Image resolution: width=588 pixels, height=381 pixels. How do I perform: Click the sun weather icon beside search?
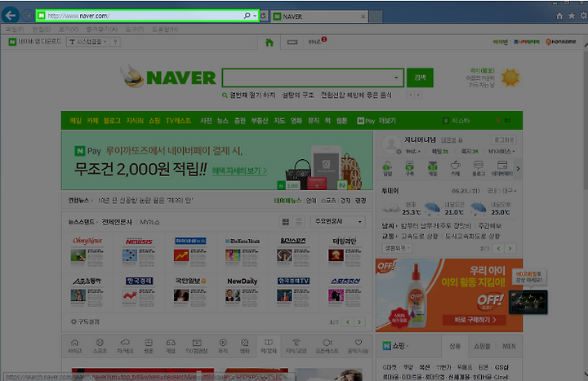click(510, 78)
